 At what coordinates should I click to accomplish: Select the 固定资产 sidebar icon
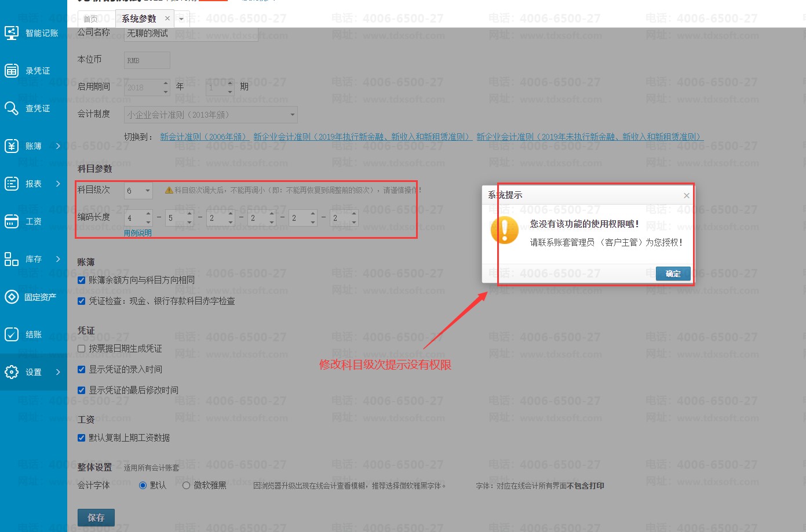pos(12,297)
